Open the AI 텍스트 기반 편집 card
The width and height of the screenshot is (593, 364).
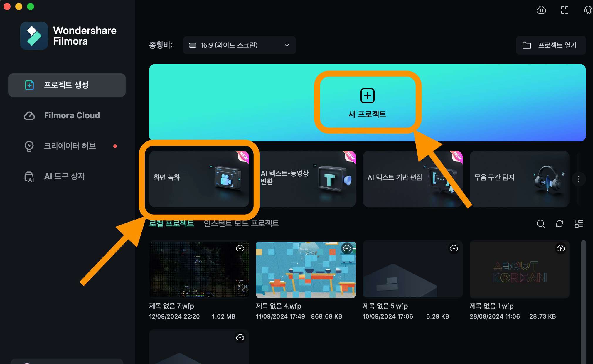pyautogui.click(x=413, y=179)
